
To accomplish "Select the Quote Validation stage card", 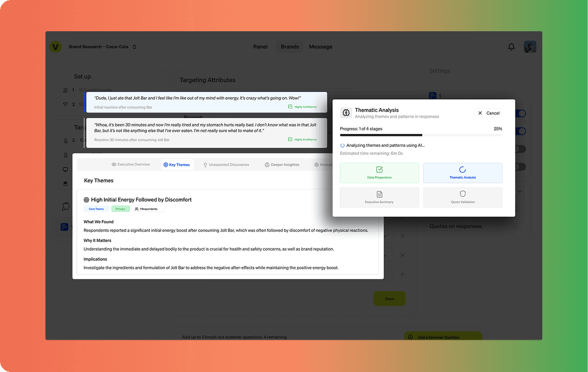I will (462, 197).
